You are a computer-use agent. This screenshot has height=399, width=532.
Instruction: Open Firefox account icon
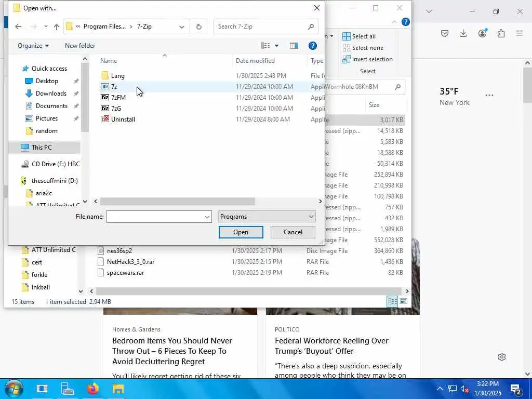click(482, 33)
